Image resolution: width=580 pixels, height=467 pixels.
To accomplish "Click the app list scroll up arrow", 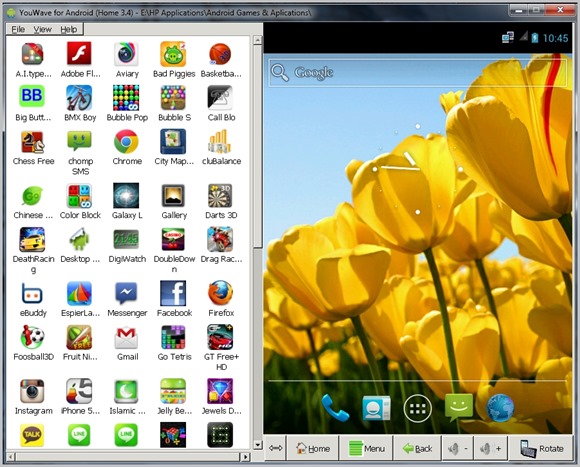I will tap(257, 40).
